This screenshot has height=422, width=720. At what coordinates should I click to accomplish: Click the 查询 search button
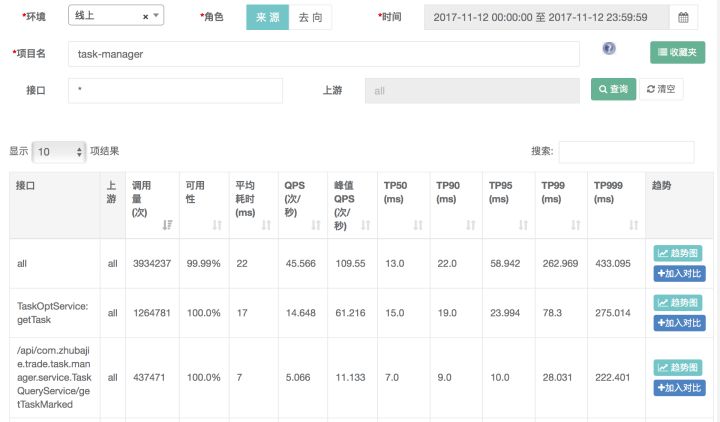613,90
